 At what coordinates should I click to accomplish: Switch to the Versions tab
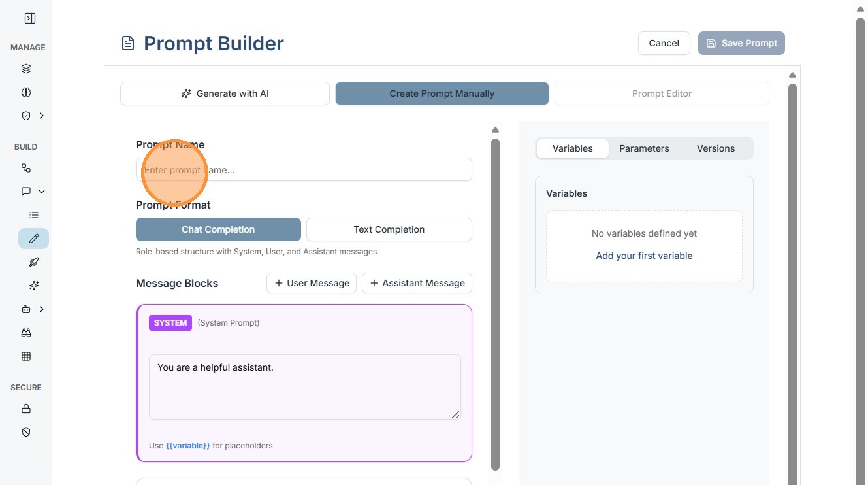(x=715, y=148)
